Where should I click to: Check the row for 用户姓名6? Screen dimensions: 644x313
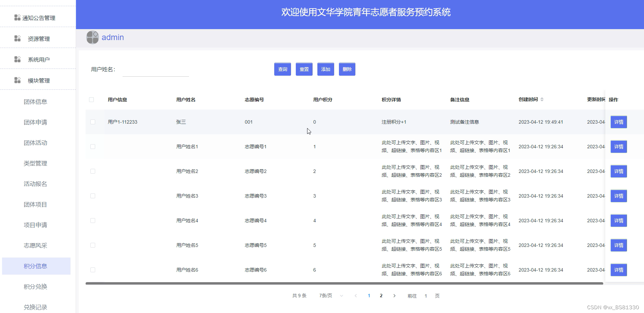tap(93, 270)
